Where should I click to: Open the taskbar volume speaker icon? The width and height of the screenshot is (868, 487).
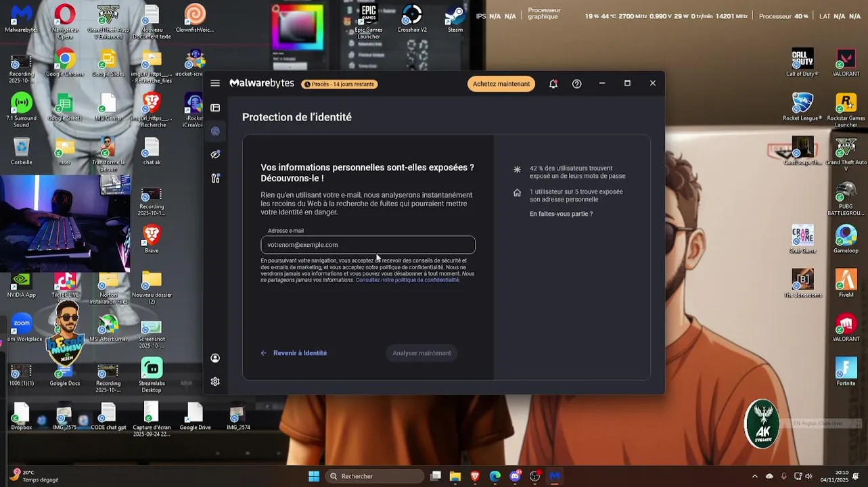808,476
